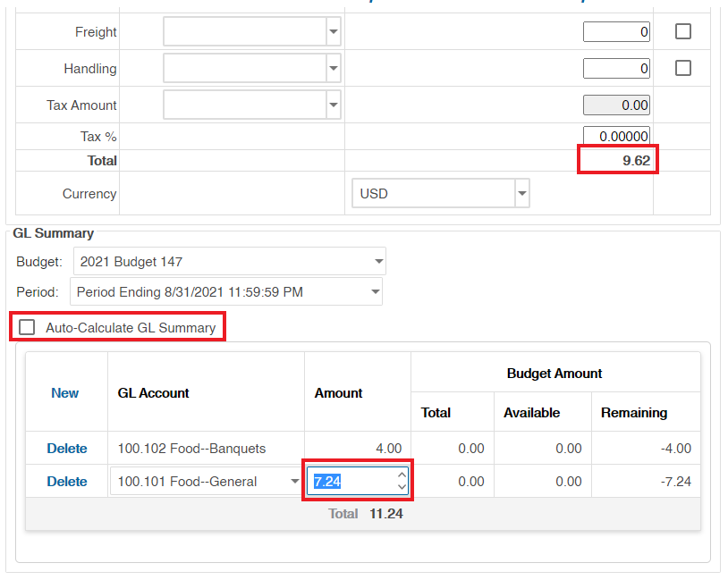Tick the Freight row checkbox

tap(683, 31)
